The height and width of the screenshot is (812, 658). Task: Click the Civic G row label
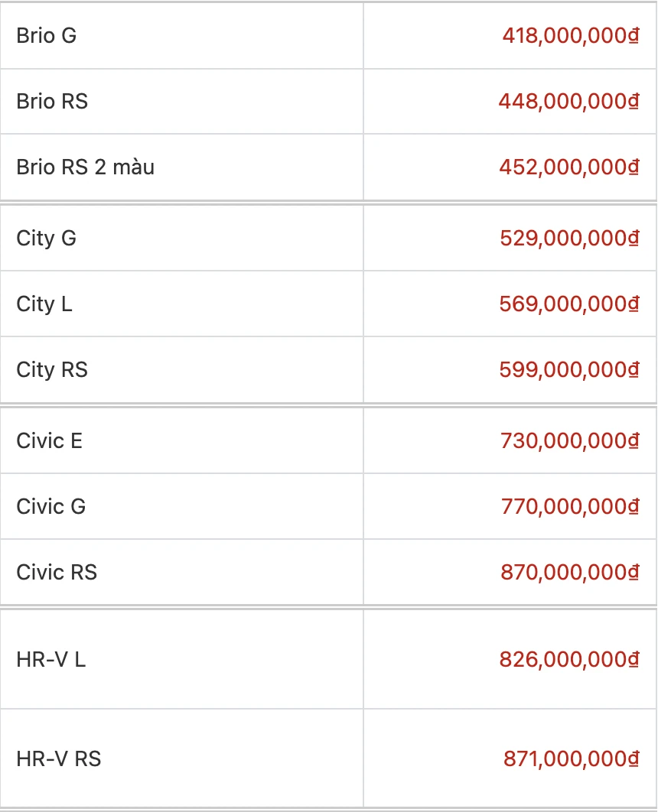click(51, 507)
